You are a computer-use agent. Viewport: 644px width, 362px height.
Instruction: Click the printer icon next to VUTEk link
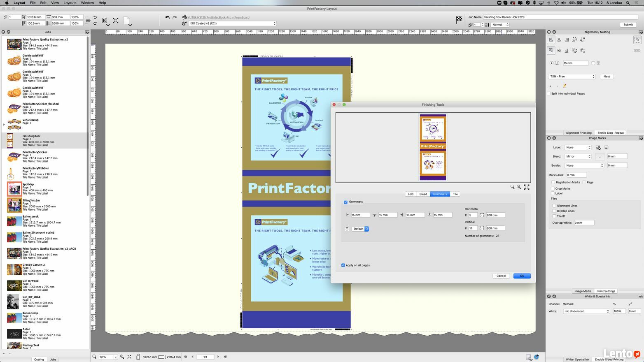(x=184, y=17)
